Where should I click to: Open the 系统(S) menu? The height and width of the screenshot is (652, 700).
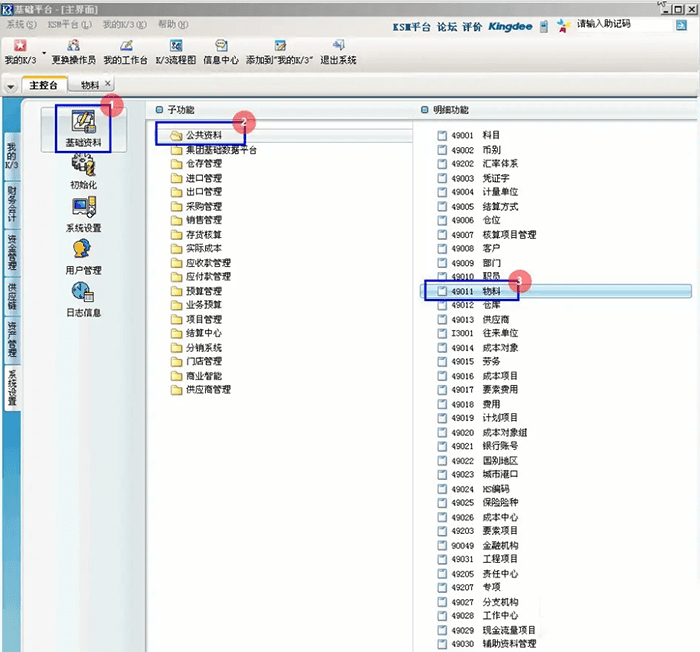22,23
